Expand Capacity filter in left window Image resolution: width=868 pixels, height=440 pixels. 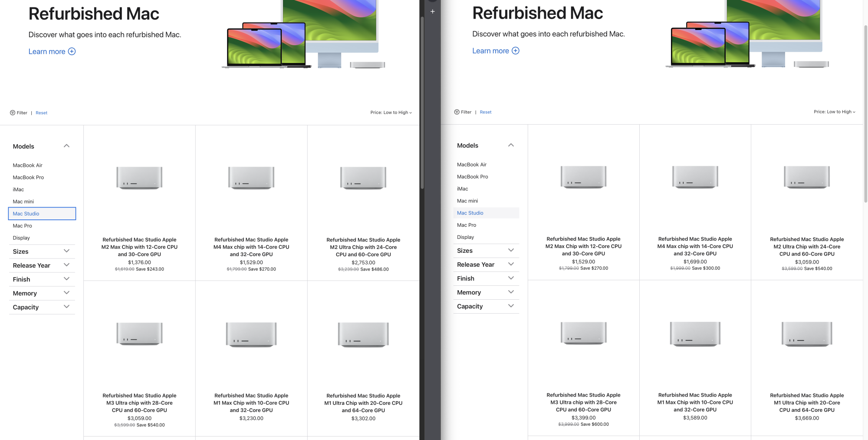(42, 307)
